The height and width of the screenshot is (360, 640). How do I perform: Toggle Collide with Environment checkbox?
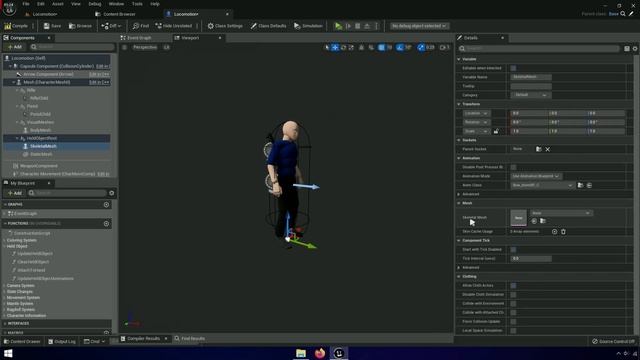pyautogui.click(x=513, y=304)
